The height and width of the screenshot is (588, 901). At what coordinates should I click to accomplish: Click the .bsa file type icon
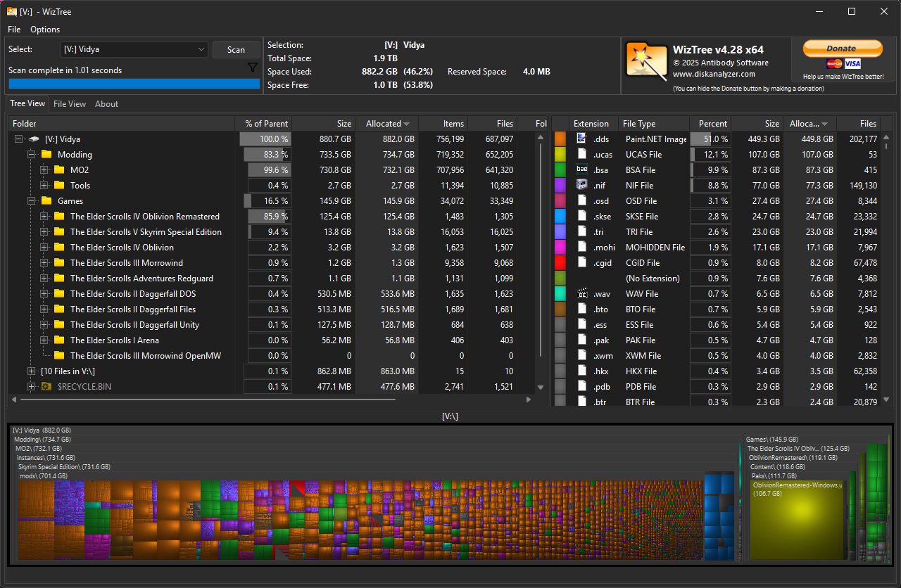[x=582, y=170]
